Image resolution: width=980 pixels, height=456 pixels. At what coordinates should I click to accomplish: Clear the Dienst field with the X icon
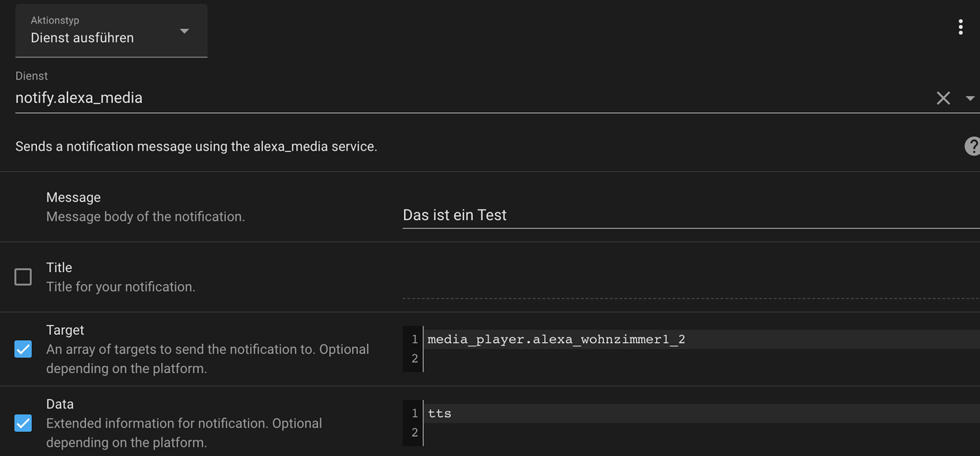tap(943, 97)
